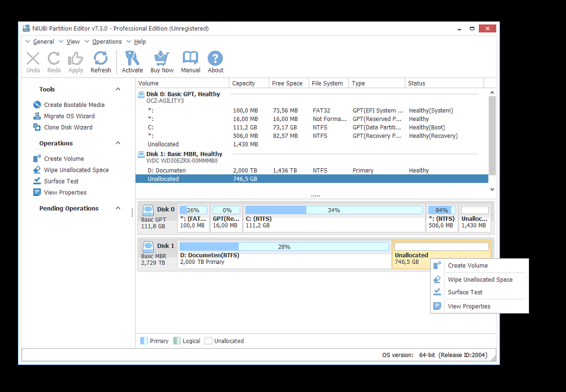
Task: Open the Activate key icon
Action: point(132,62)
